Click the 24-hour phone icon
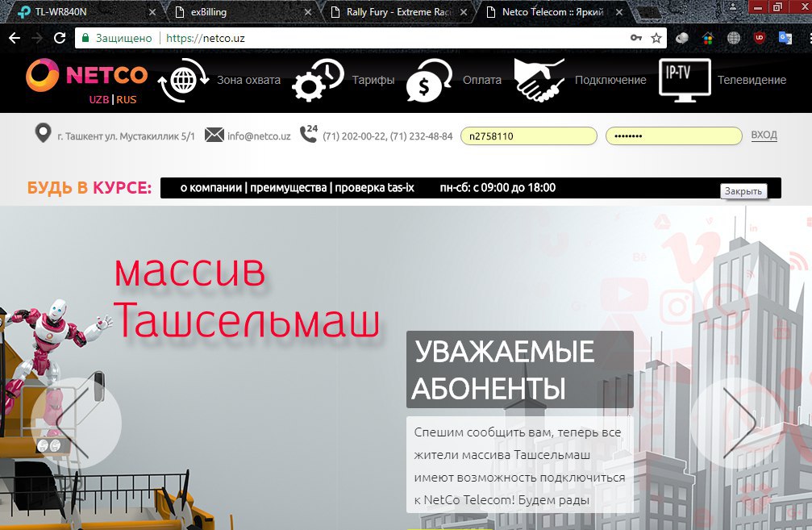Image resolution: width=812 pixels, height=530 pixels. [309, 134]
